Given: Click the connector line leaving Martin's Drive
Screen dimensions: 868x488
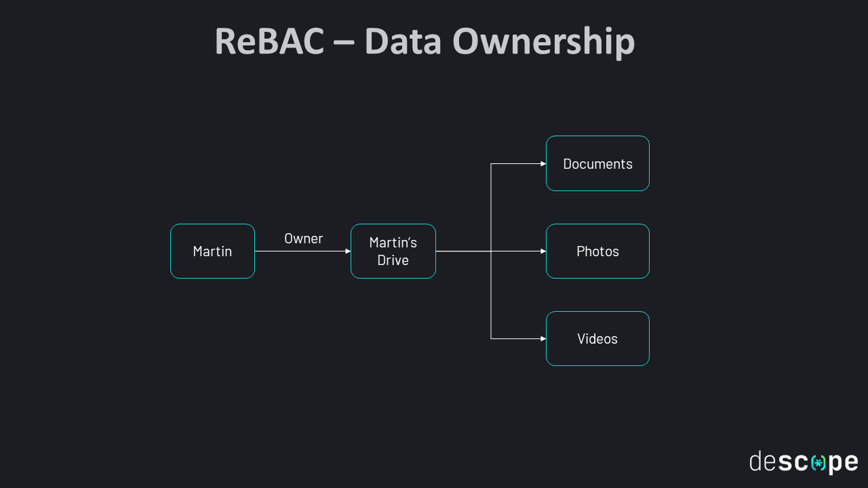Looking at the screenshot, I should (x=461, y=251).
